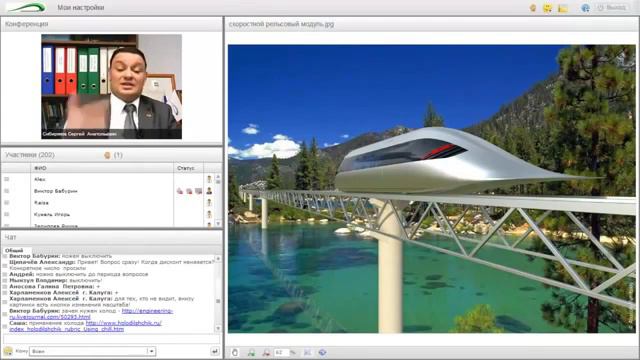Screen dimensions: 640x360
Task: Click the message marker beside Щипачёв Александр's message
Action: pyautogui.click(x=5, y=265)
